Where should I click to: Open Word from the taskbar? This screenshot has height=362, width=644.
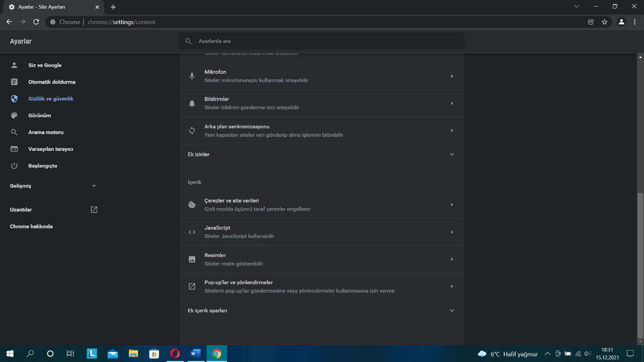[x=196, y=353]
